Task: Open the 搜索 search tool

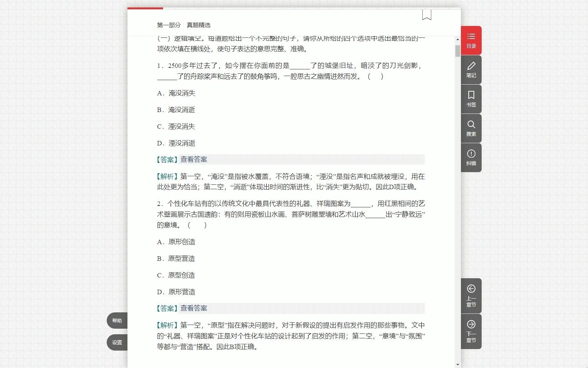Action: coord(471,128)
